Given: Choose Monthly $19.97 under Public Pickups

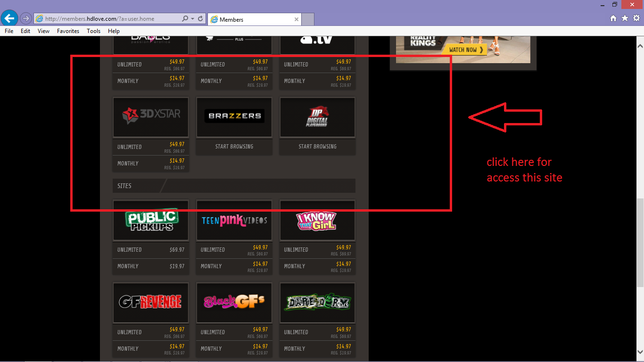Looking at the screenshot, I should 151,266.
